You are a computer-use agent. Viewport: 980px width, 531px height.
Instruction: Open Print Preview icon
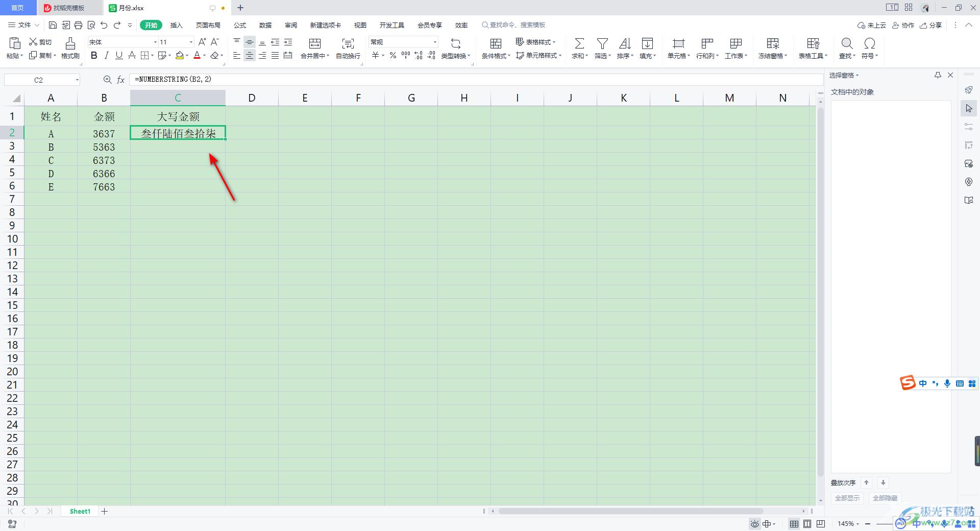point(91,25)
